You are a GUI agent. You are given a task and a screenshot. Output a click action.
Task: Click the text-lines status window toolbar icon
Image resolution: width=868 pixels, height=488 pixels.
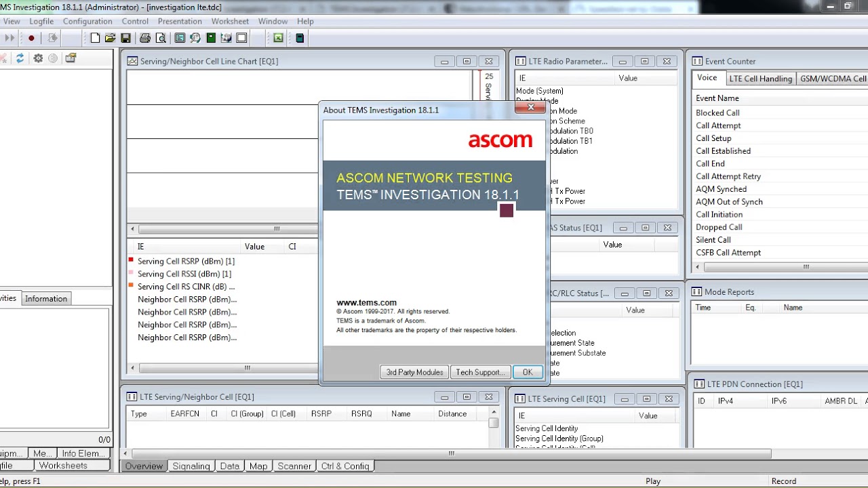[180, 38]
